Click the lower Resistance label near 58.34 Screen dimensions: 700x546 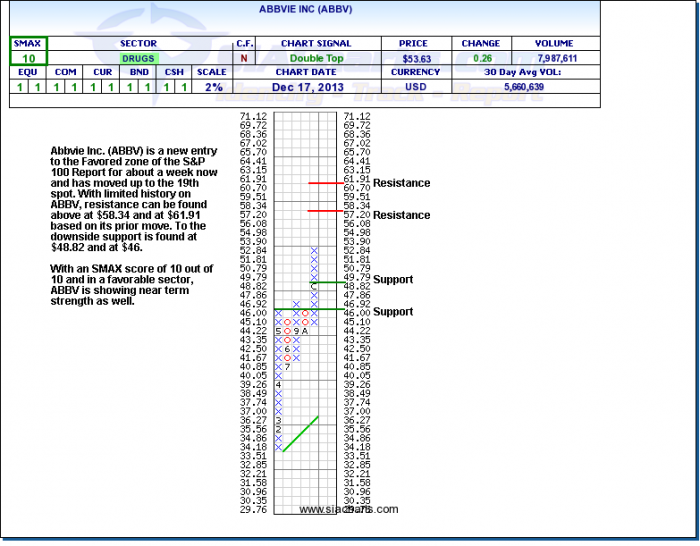pos(401,215)
